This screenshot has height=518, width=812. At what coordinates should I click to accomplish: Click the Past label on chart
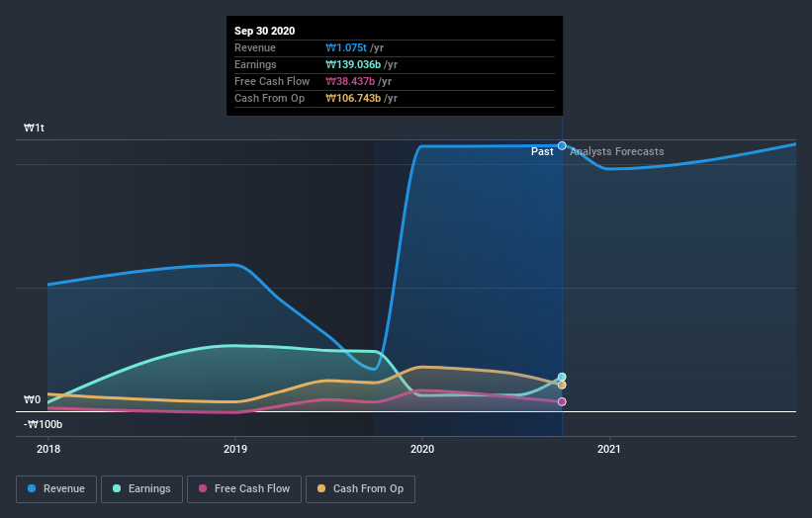point(542,151)
